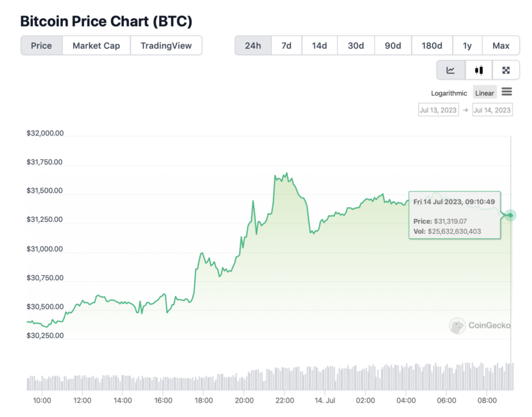Switch to the TradingView tab
The height and width of the screenshot is (417, 532).
pos(166,46)
